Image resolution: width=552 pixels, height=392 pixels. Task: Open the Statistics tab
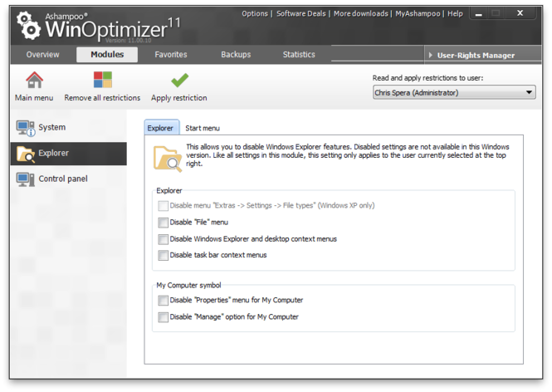(x=299, y=55)
